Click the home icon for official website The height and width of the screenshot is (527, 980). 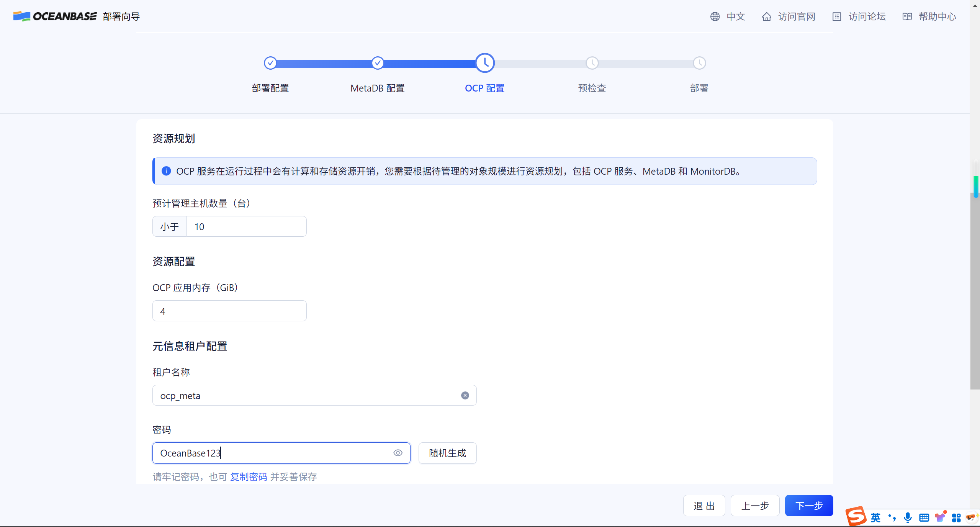click(766, 16)
